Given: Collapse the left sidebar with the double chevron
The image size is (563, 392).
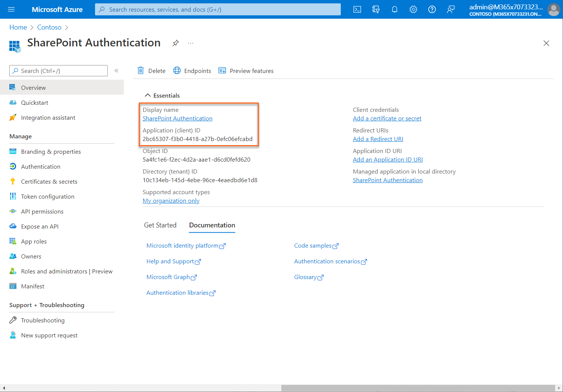Looking at the screenshot, I should point(116,70).
